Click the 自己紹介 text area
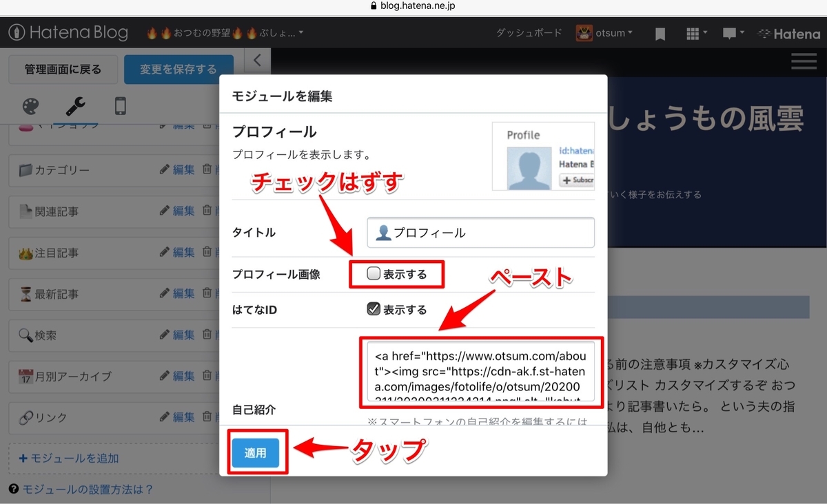Screen dimensions: 827x504 pos(480,372)
